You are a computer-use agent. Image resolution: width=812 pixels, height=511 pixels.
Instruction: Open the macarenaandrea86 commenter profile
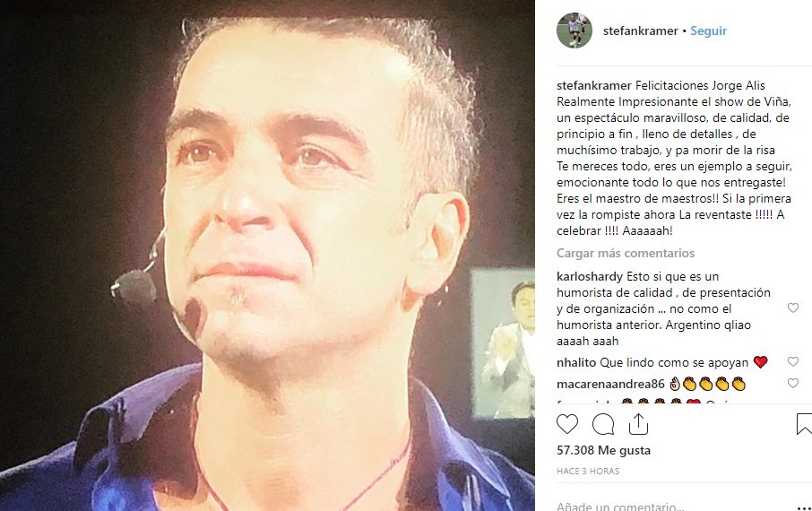610,384
